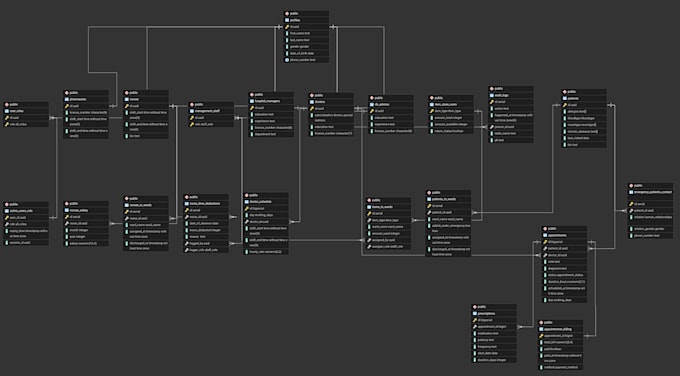This screenshot has height=376, width=680.
Task: Click the table icon of the user_roles table
Action: (7, 111)
